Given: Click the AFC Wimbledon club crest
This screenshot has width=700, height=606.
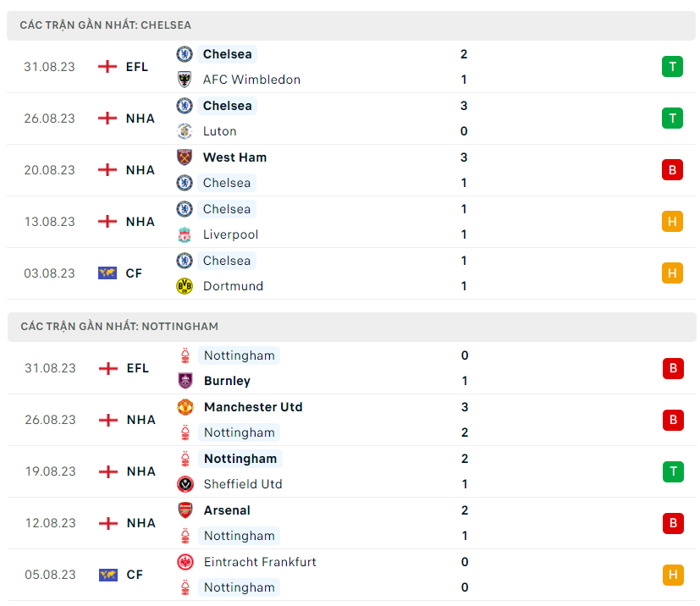Looking at the screenshot, I should coord(185,80).
